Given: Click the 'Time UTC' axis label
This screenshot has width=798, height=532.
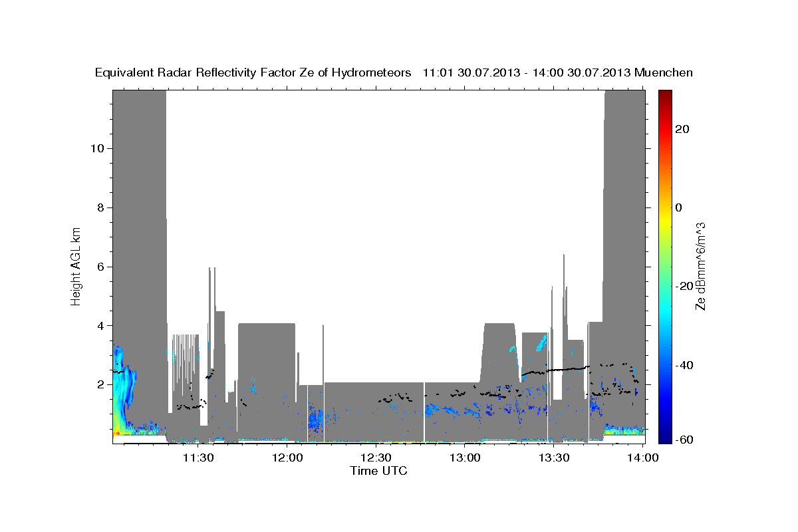Looking at the screenshot, I should tap(378, 471).
